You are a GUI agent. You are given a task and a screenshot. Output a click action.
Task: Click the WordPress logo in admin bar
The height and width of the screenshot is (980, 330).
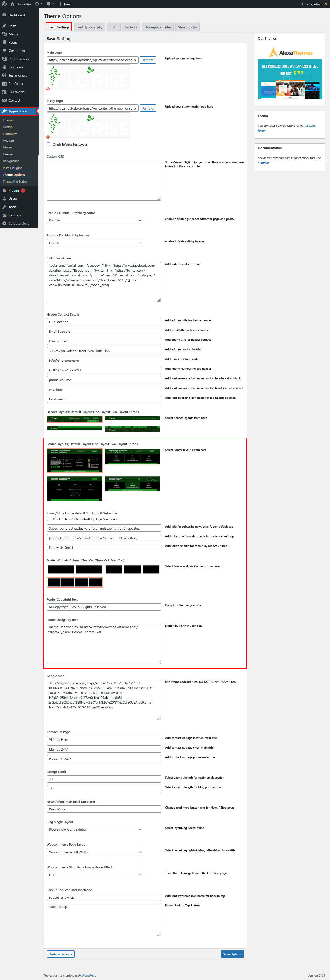(4, 4)
